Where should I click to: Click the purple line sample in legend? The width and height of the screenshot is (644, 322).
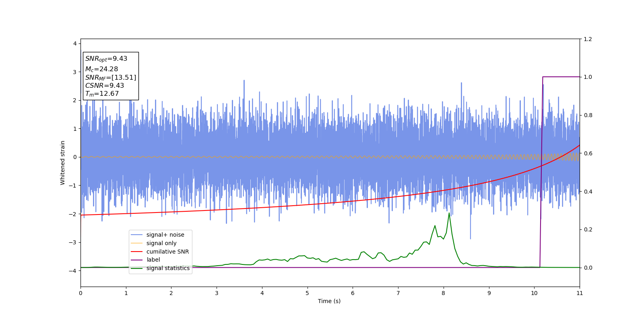[137, 260]
